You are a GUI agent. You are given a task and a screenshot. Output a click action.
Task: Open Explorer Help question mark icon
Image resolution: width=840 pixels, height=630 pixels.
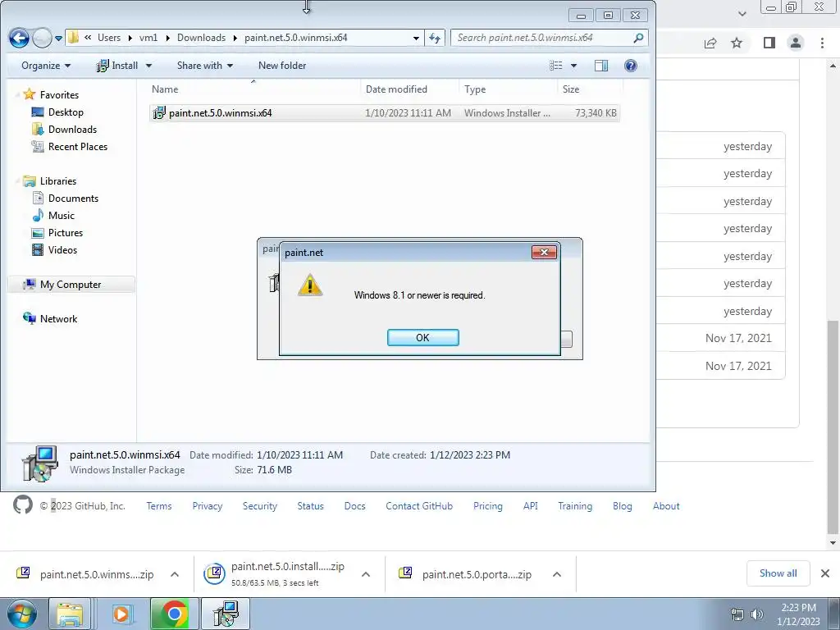coord(631,66)
